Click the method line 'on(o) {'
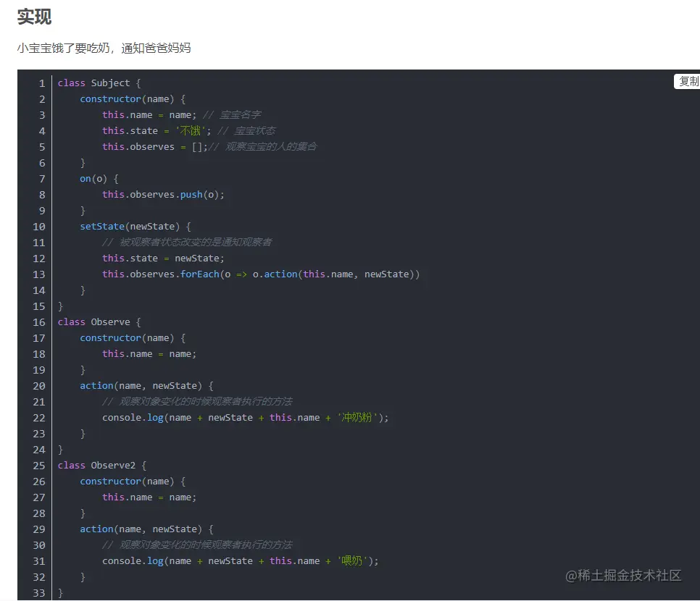 click(99, 179)
